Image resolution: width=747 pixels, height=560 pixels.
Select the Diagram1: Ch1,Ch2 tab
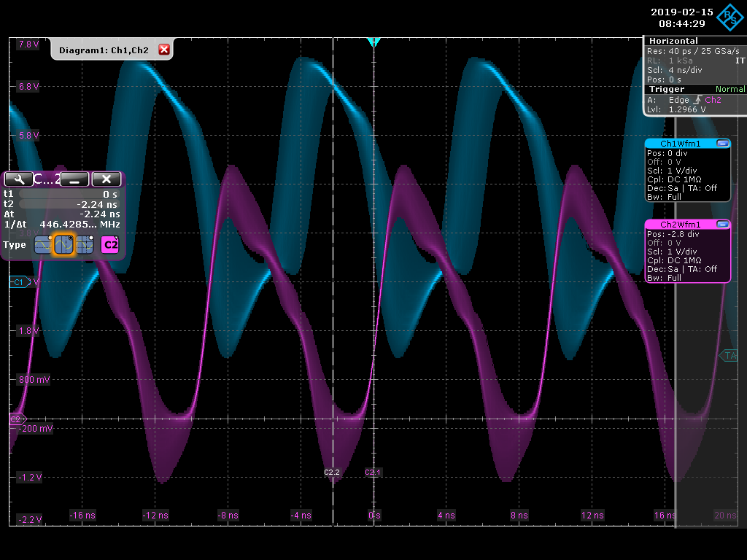[x=104, y=50]
